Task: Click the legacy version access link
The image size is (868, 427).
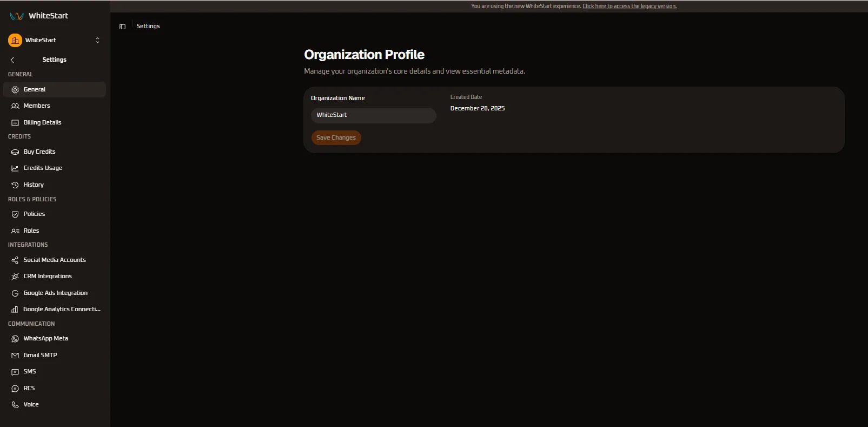Action: point(630,6)
